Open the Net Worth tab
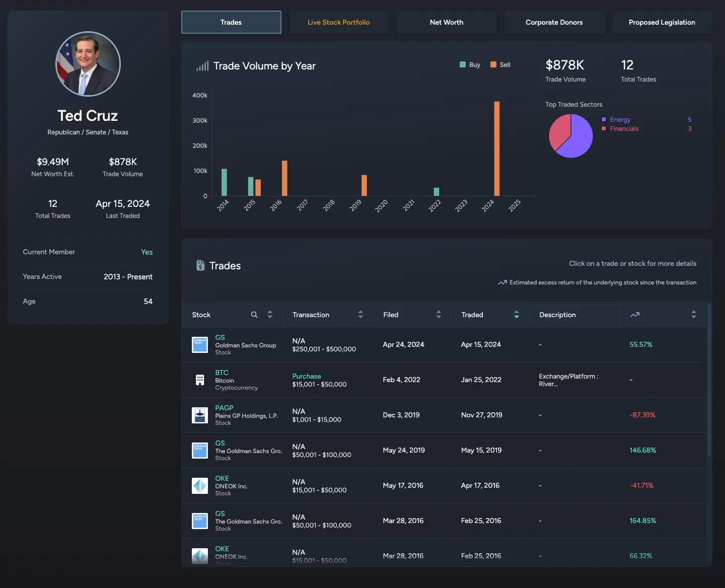The height and width of the screenshot is (588, 725). tap(447, 22)
